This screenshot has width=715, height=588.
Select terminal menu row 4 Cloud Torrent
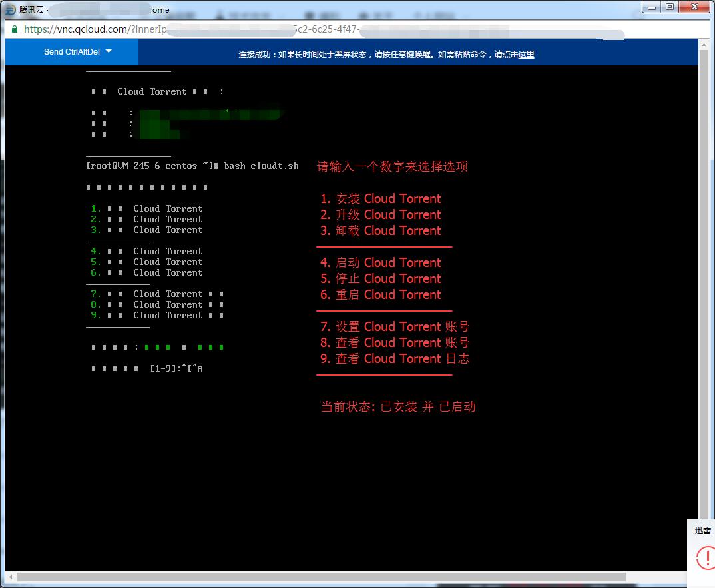click(x=146, y=251)
